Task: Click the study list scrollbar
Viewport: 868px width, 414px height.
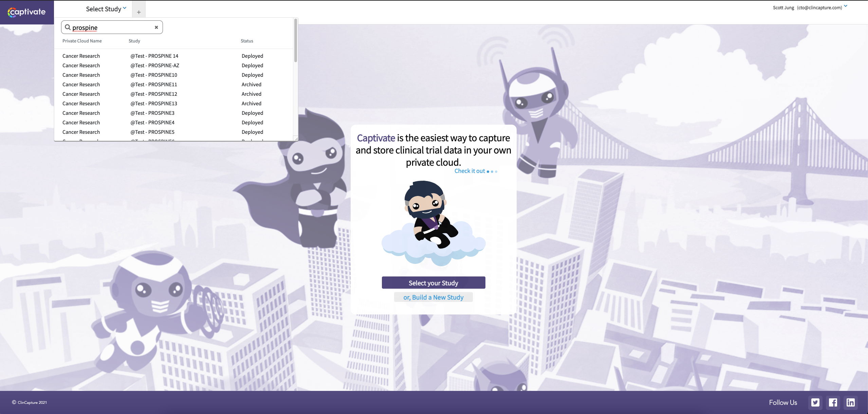Action: click(295, 41)
